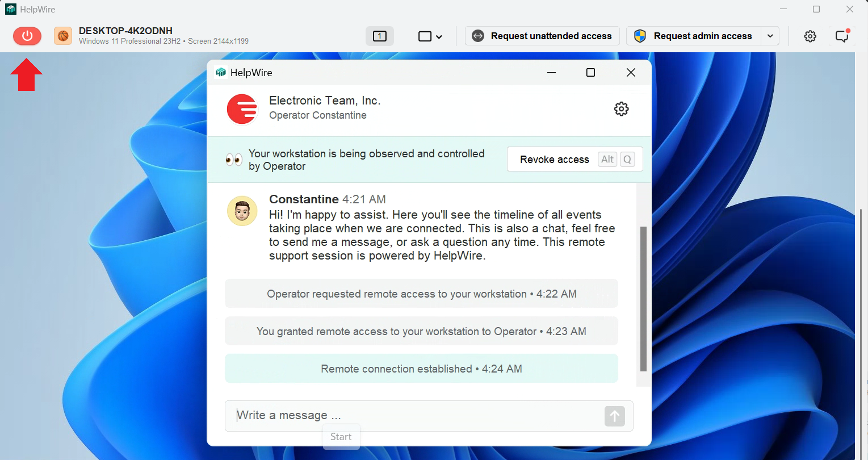Viewport: 868px width, 460px height.
Task: Click the session settings gear in chat window
Action: pos(621,108)
